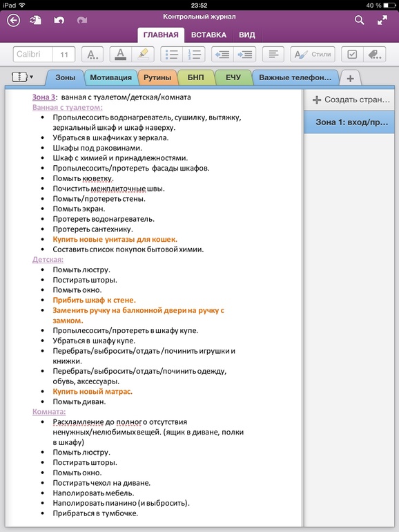The height and width of the screenshot is (532, 399).
Task: Pick the font color A button
Action: point(120,55)
